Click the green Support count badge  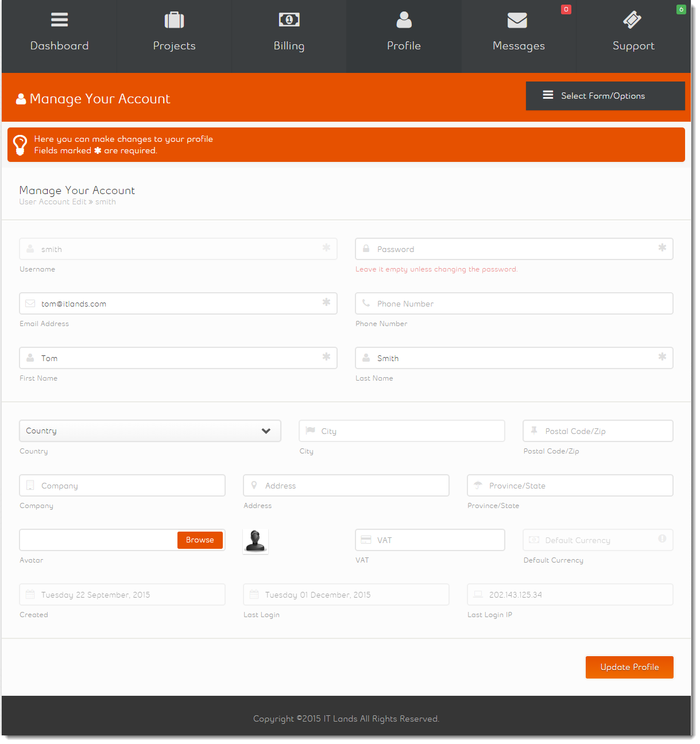pos(681,9)
